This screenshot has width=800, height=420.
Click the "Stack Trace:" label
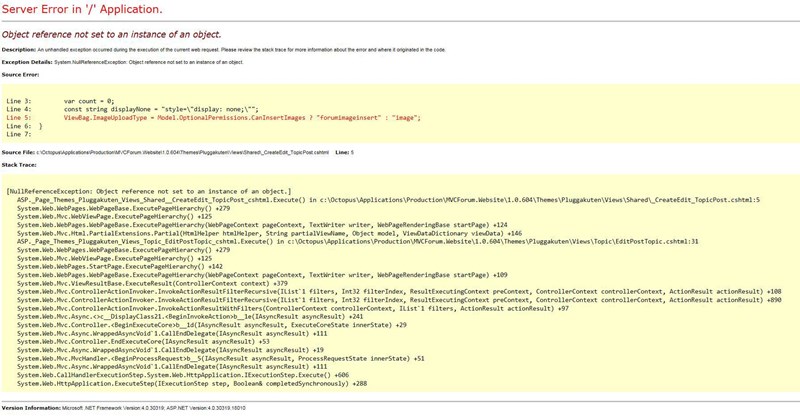point(21,164)
